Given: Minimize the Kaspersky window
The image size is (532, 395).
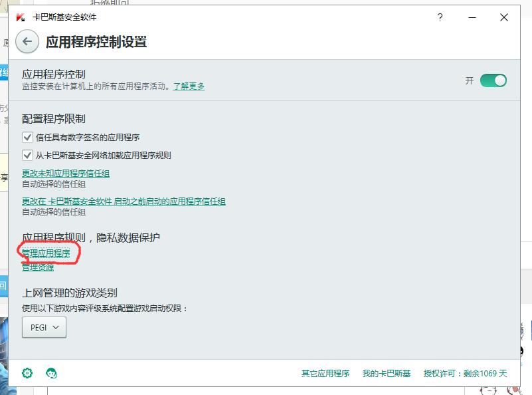Looking at the screenshot, I should (x=472, y=17).
